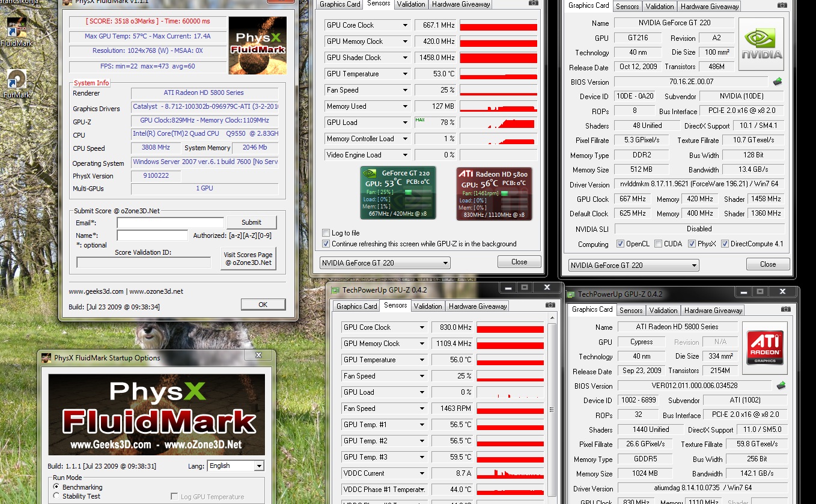Open the Memory Controller Load dropdown
Screen dimensions: 816x504
click(405, 139)
